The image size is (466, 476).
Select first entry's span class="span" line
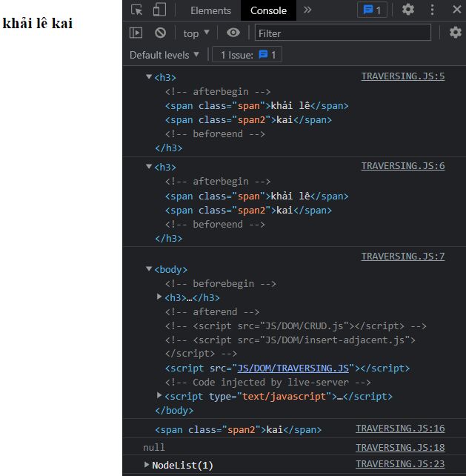(256, 106)
